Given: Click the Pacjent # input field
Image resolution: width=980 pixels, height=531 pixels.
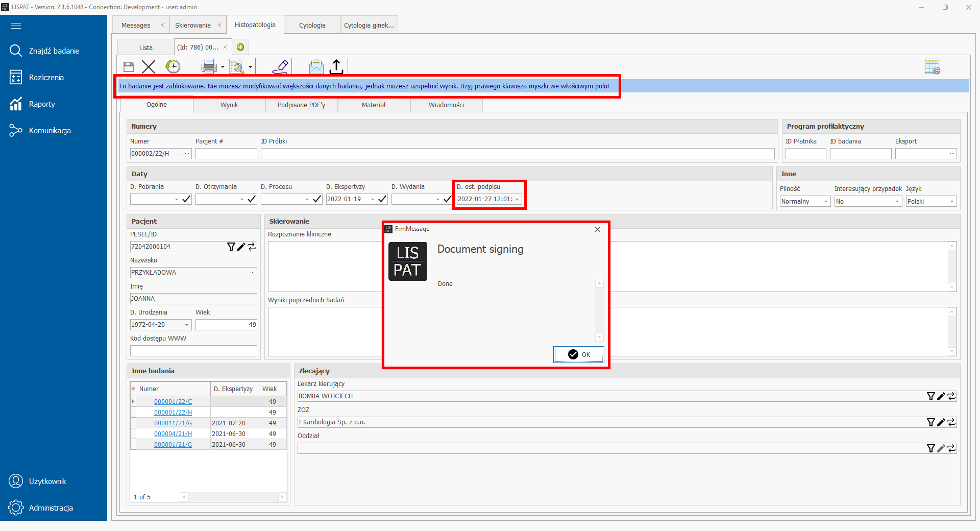Looking at the screenshot, I should click(226, 154).
